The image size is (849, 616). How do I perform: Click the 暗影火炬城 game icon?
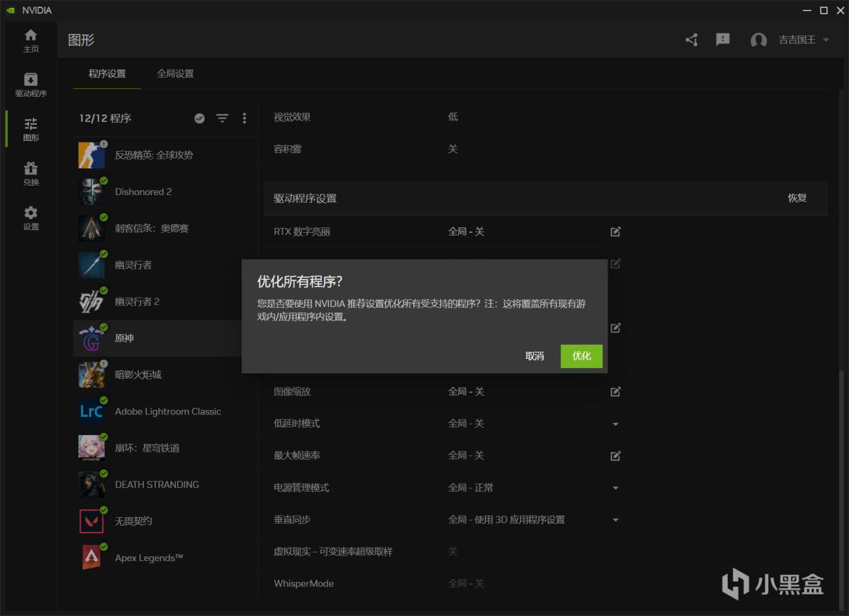tap(91, 375)
